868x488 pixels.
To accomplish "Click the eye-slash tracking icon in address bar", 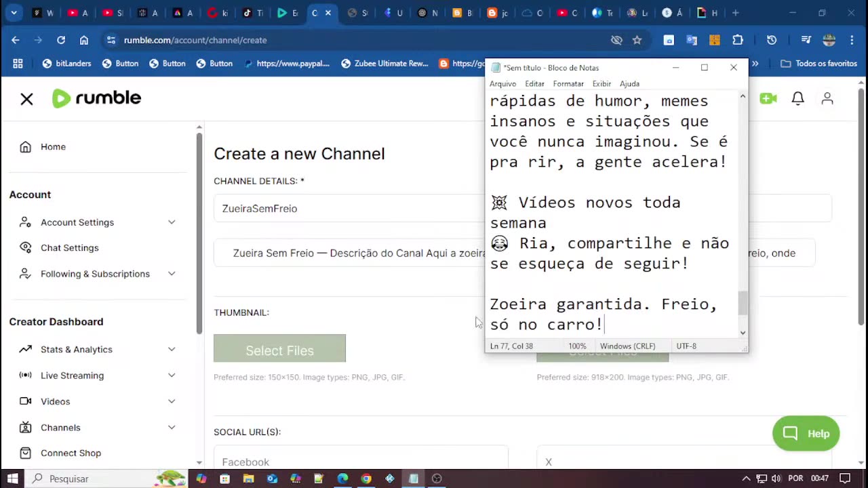I will (x=616, y=40).
